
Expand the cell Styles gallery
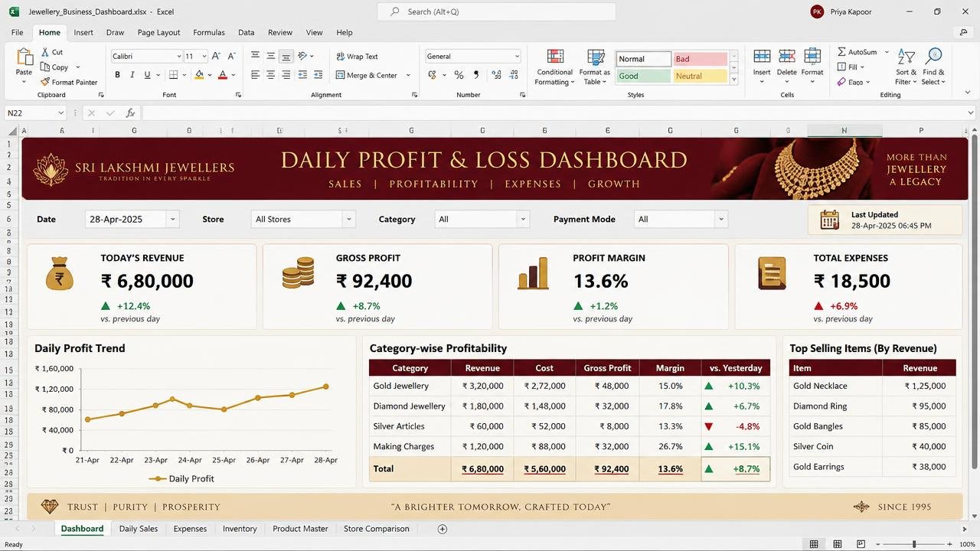734,80
